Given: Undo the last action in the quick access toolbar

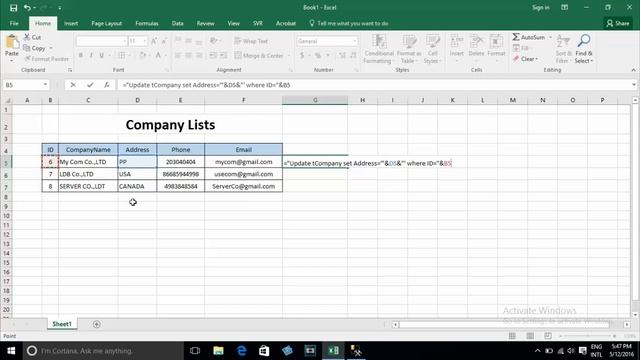Looking at the screenshot, I should pyautogui.click(x=27, y=8).
